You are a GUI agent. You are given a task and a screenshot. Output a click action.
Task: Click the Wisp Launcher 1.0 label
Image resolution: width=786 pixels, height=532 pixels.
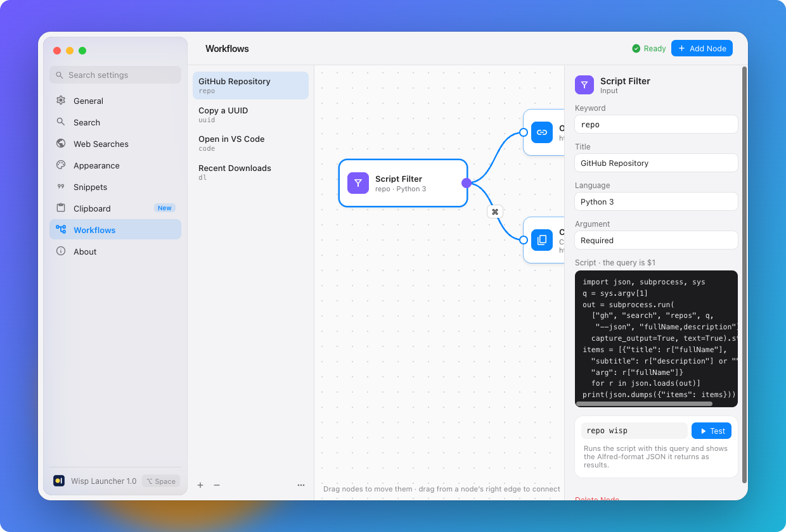tap(104, 481)
